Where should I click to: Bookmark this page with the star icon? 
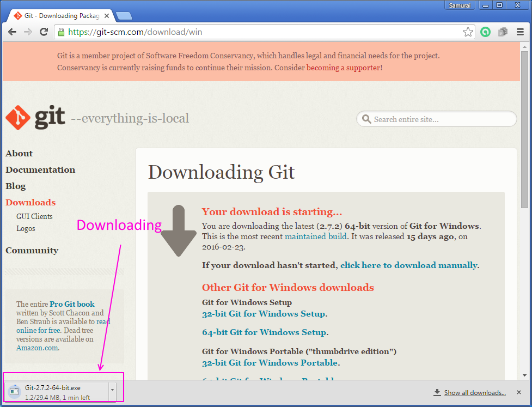point(468,32)
